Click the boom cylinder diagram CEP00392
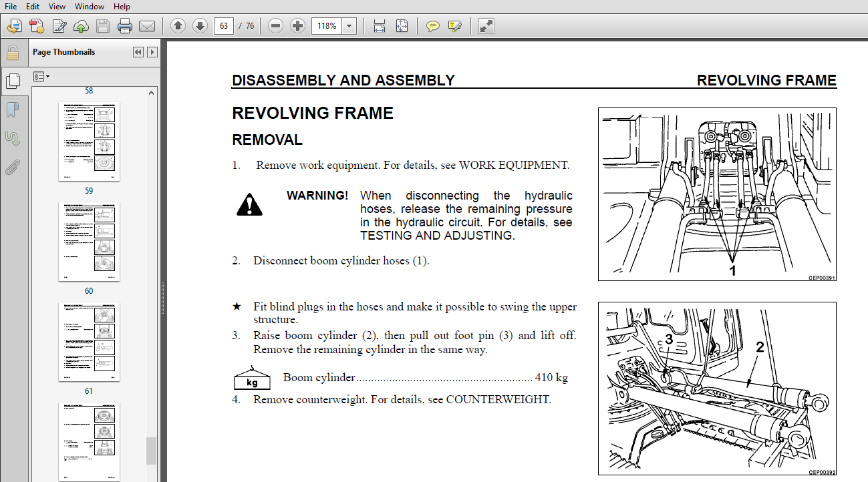The width and height of the screenshot is (868, 482). click(717, 388)
